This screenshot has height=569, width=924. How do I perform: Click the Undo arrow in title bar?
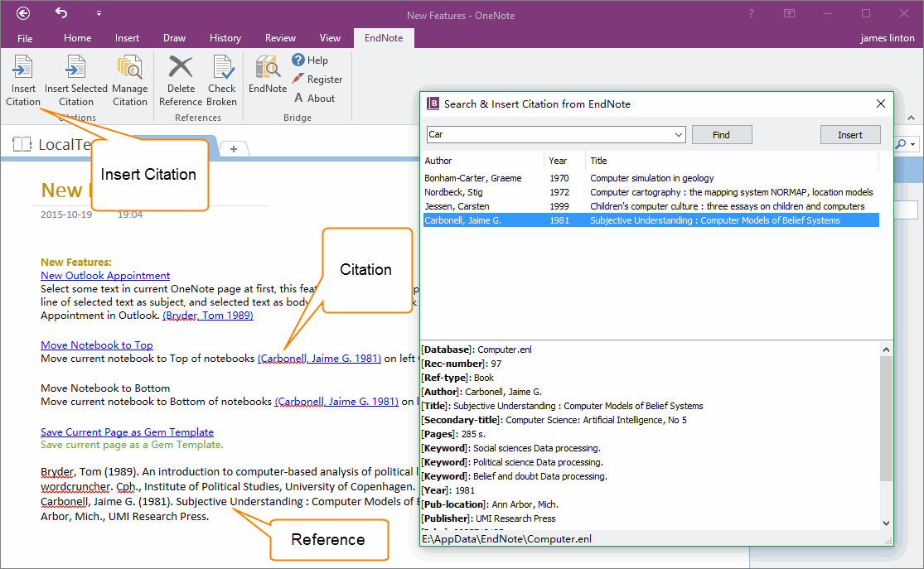tap(61, 12)
